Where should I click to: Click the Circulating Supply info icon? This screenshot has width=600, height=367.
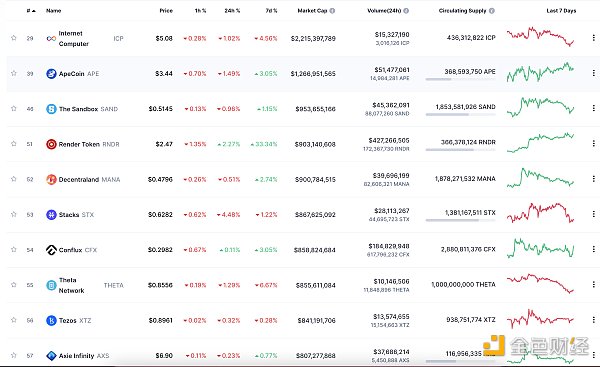(492, 11)
